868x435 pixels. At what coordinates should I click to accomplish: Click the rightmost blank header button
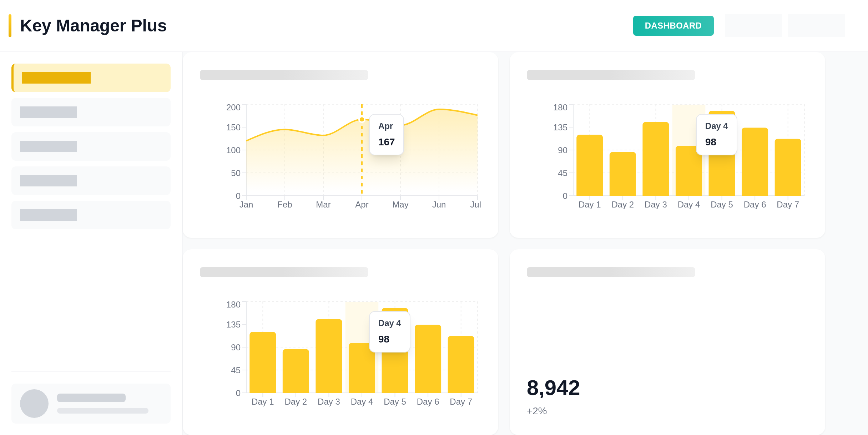click(816, 26)
